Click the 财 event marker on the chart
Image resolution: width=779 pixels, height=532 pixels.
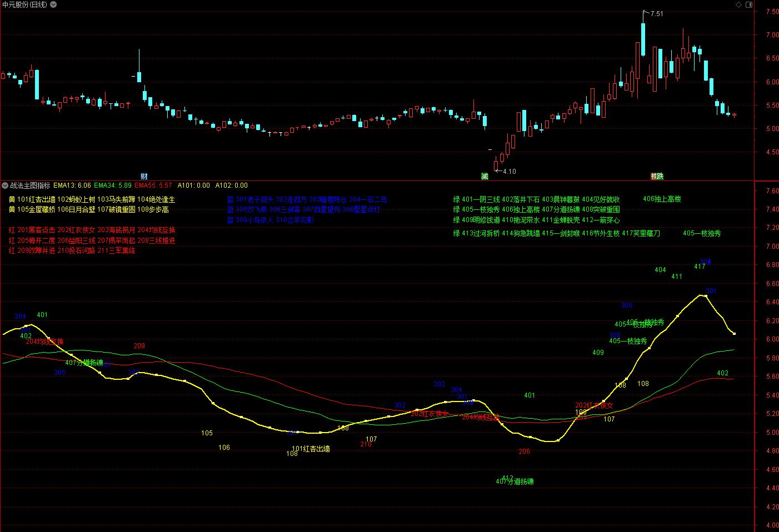pyautogui.click(x=144, y=176)
